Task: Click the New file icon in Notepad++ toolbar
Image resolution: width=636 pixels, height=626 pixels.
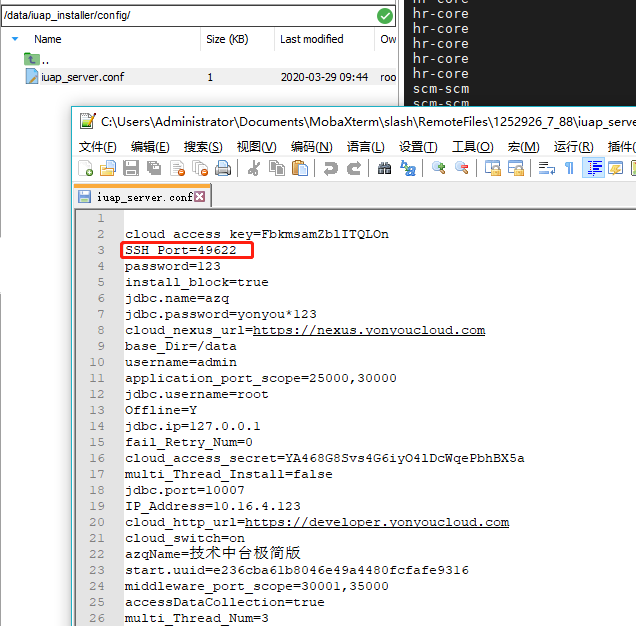Action: [x=85, y=168]
